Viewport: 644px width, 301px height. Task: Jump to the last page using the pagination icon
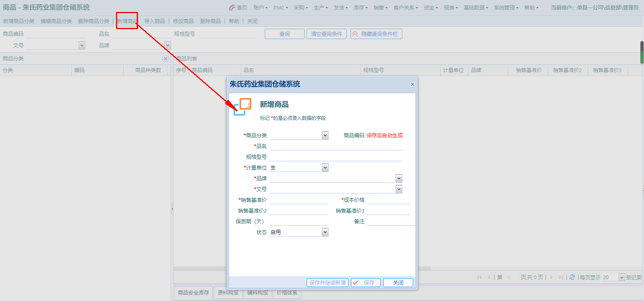[x=561, y=277]
